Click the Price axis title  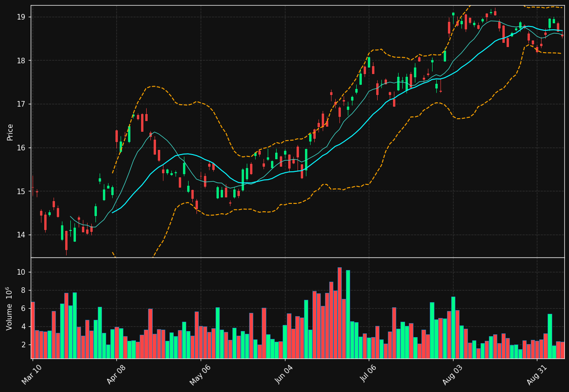click(10, 132)
